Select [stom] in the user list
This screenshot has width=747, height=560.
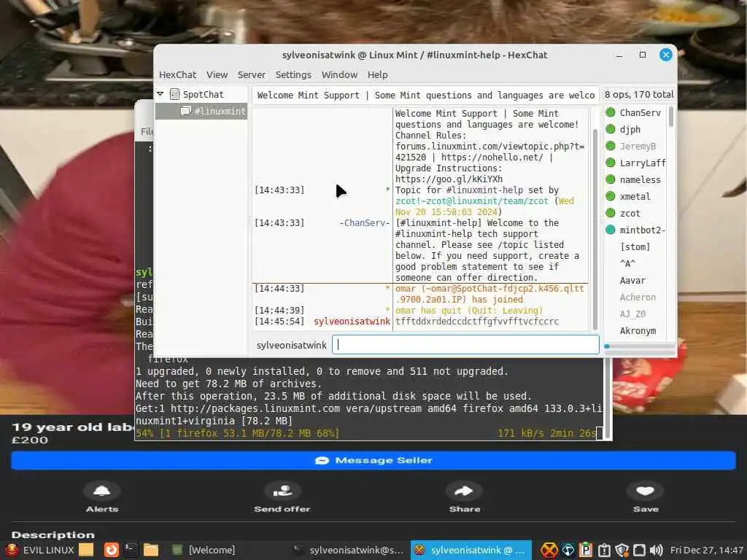[635, 246]
